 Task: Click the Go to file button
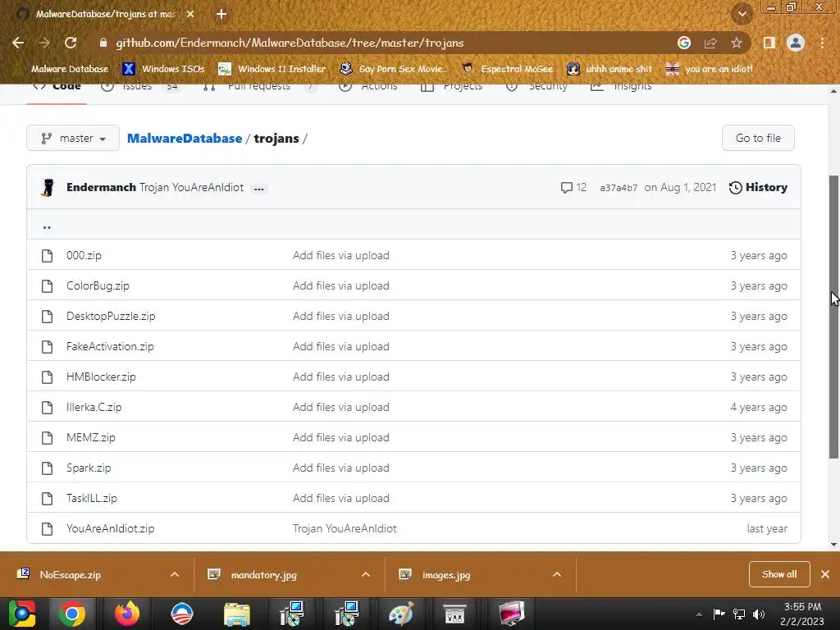click(x=758, y=138)
